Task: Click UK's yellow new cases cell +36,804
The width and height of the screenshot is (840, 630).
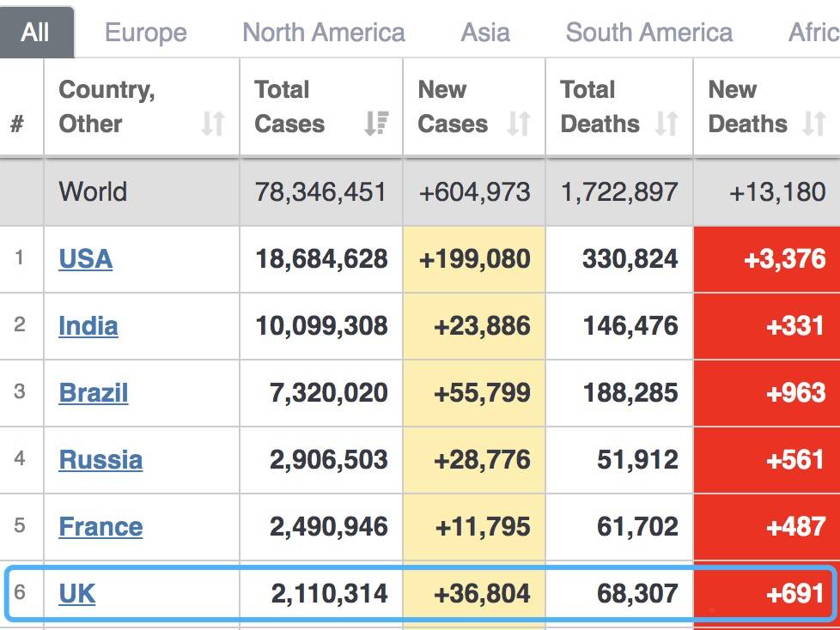Action: [474, 593]
